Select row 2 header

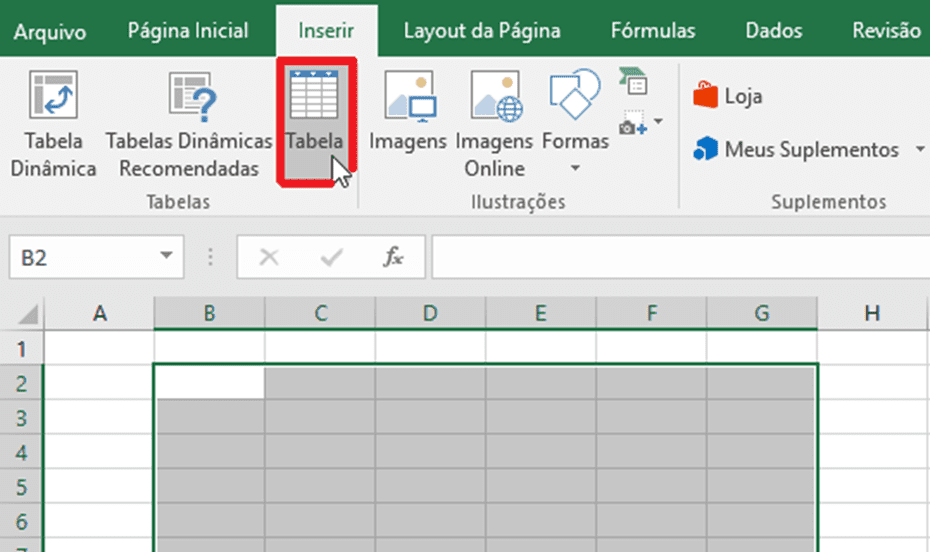[21, 383]
